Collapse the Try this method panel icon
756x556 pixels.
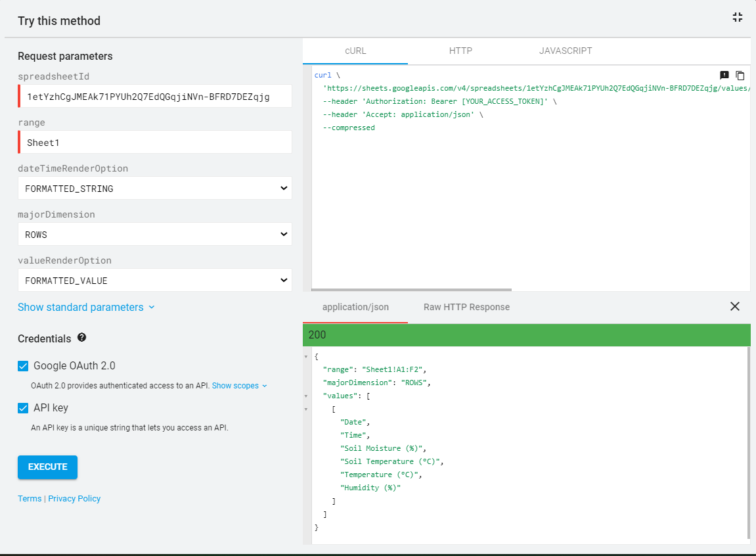click(x=737, y=17)
